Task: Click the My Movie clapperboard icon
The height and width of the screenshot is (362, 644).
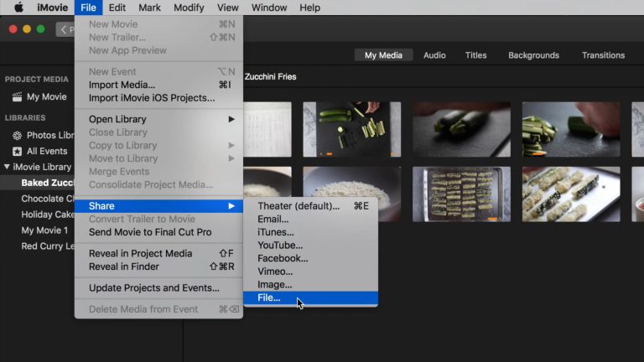Action: (18, 97)
